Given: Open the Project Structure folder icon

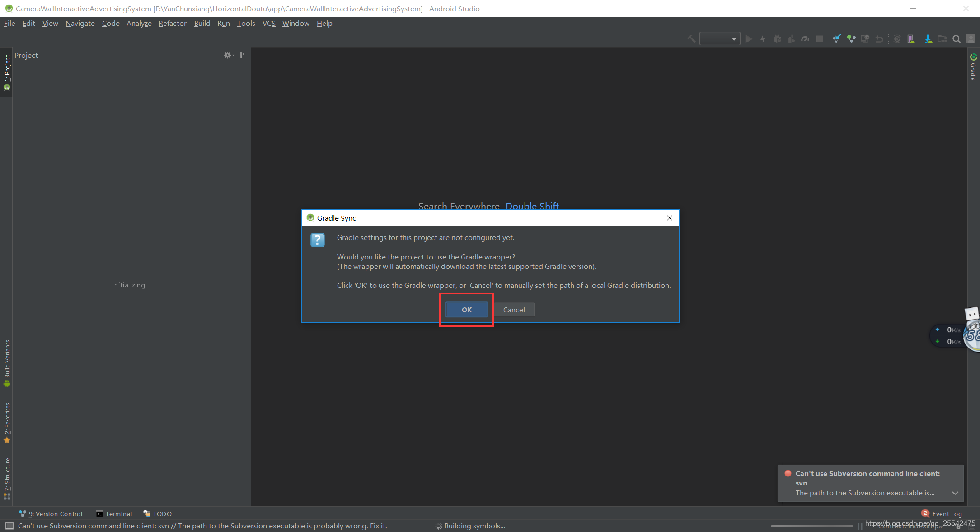Looking at the screenshot, I should tap(942, 39).
